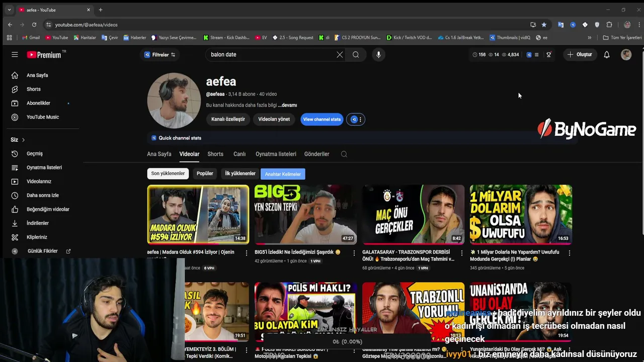Screen dimensions: 644x362
Task: Select the Videolar channel tab
Action: pos(189,154)
